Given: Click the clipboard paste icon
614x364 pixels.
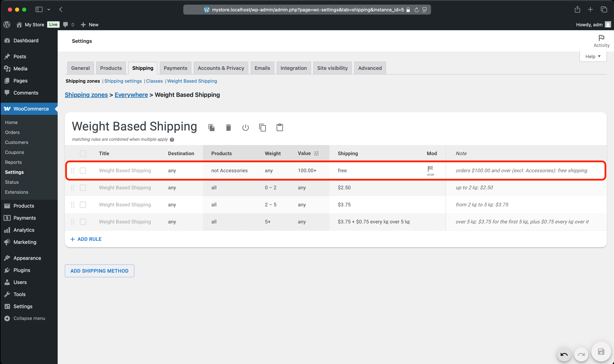Looking at the screenshot, I should (x=279, y=128).
